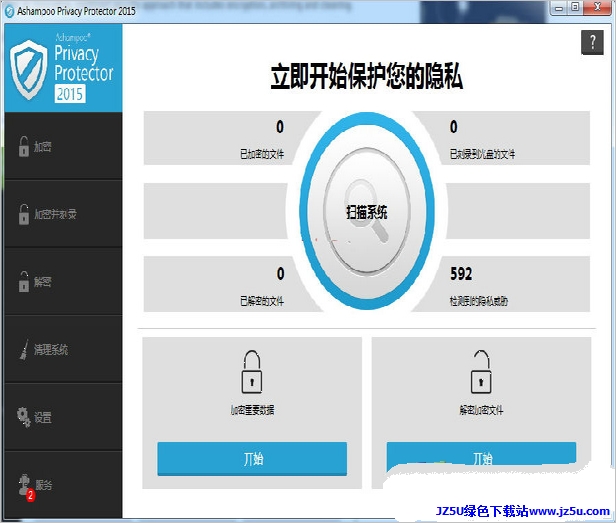
Task: Click the 检测到的隐私威胁 label
Action: 479,301
